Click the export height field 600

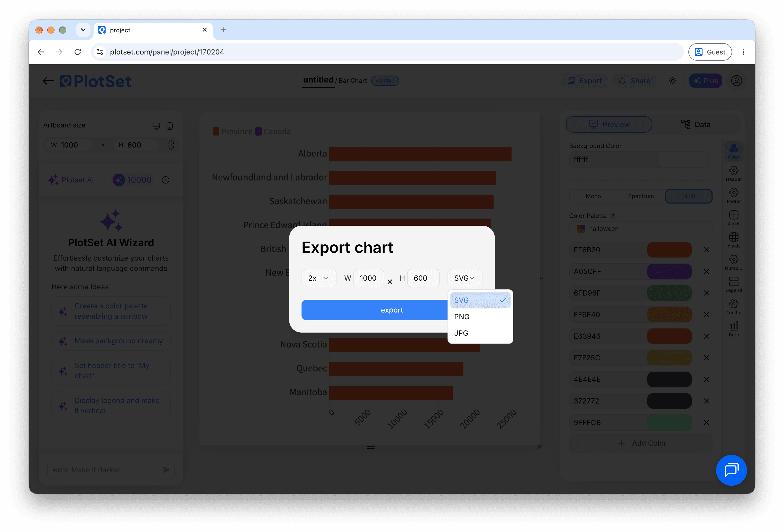[x=423, y=278]
